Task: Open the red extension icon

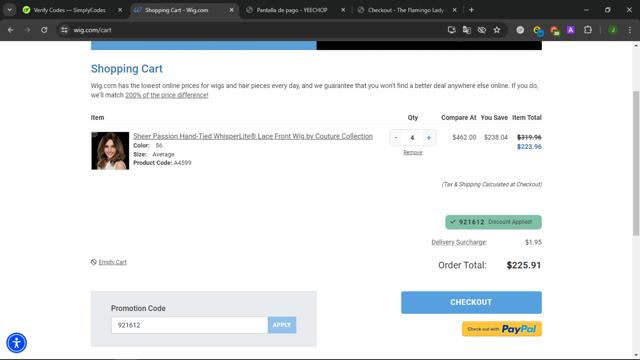Action: click(x=554, y=30)
